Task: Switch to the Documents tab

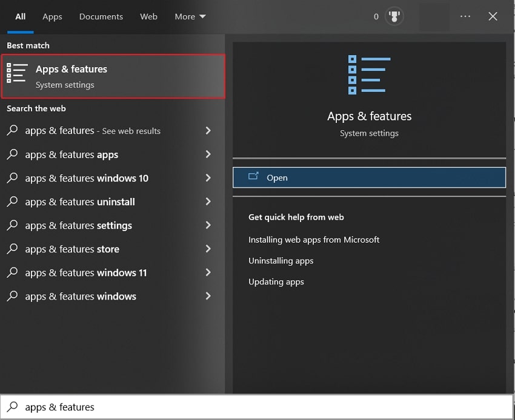Action: click(x=101, y=16)
